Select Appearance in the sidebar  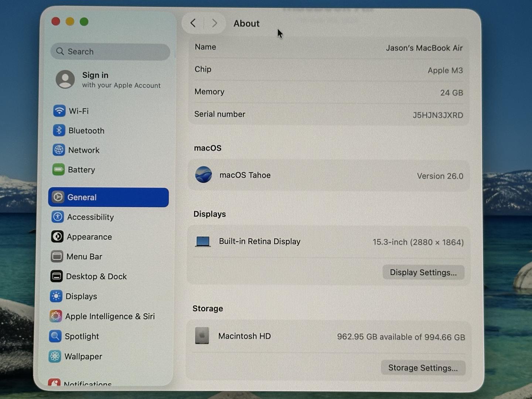click(89, 237)
